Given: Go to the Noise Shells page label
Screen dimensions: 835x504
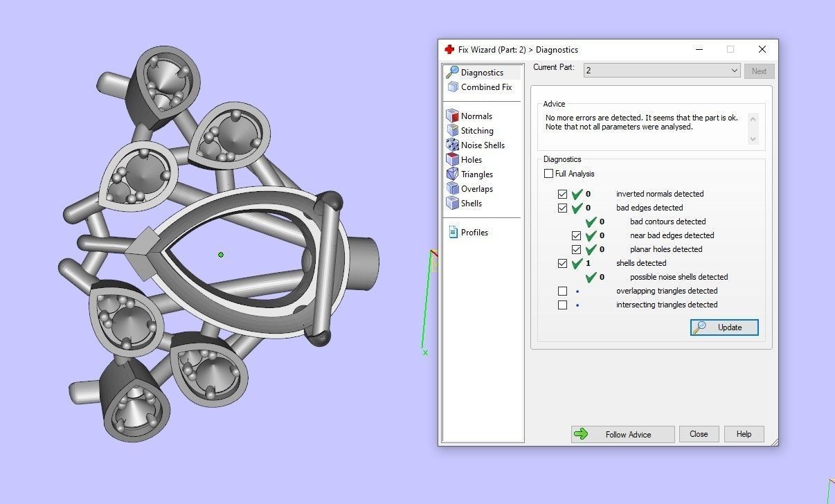Looking at the screenshot, I should [483, 145].
